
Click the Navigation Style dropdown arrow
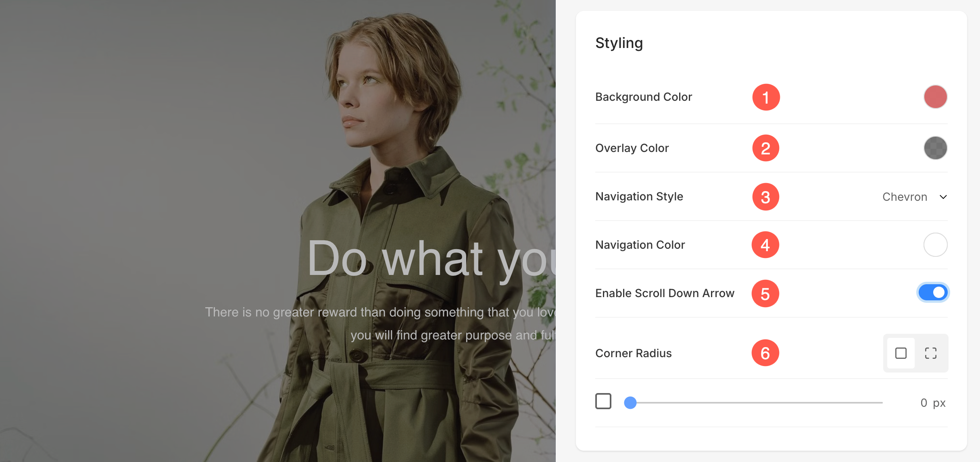(x=943, y=197)
